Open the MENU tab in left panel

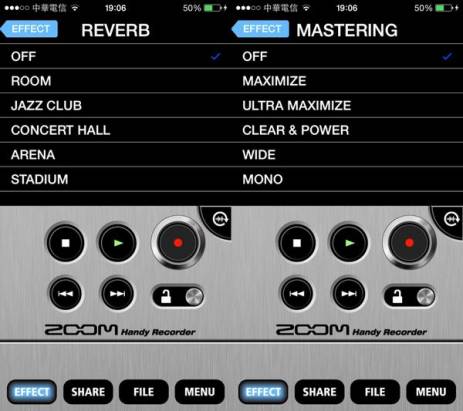200,392
